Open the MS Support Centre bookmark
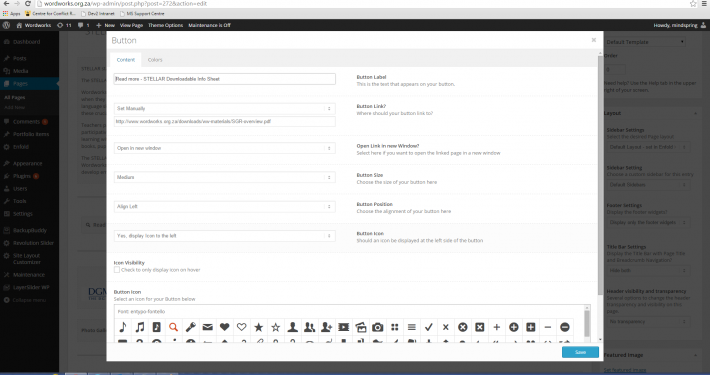The width and height of the screenshot is (710, 375). (142, 14)
